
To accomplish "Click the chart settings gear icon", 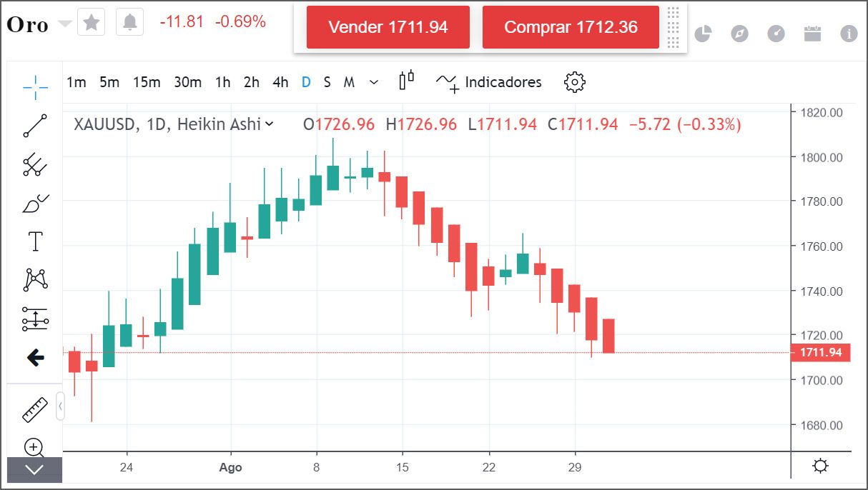I will click(574, 82).
